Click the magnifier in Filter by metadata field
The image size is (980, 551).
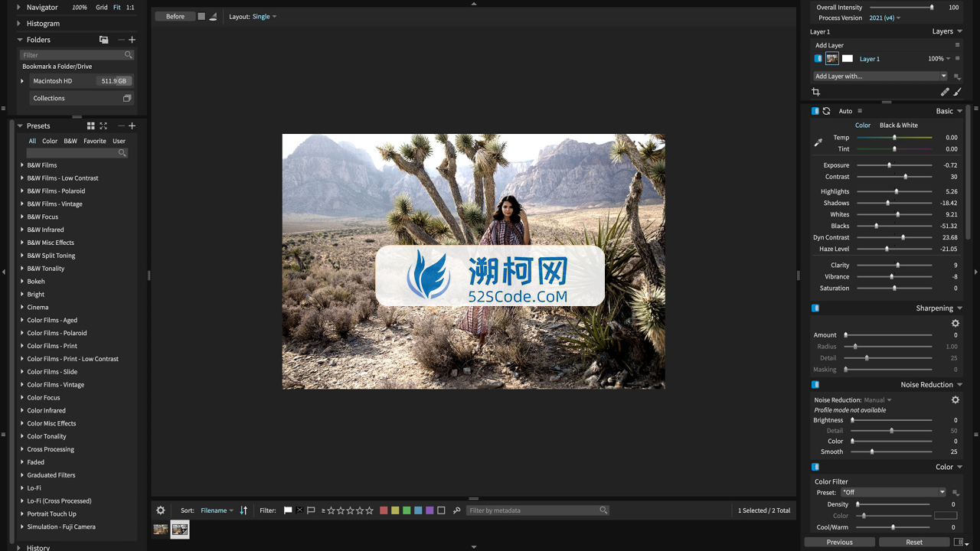[x=603, y=510]
